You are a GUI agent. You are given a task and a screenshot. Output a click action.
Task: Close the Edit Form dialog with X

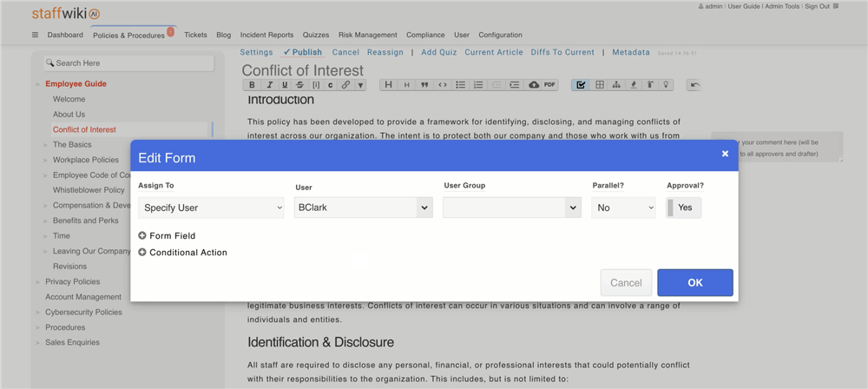click(x=725, y=154)
